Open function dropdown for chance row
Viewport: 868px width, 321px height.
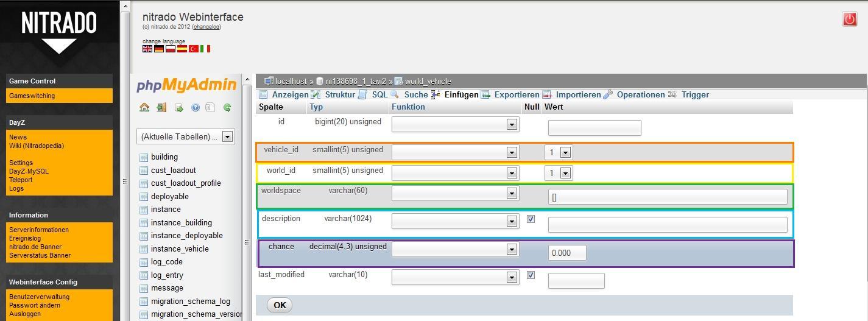tap(455, 249)
